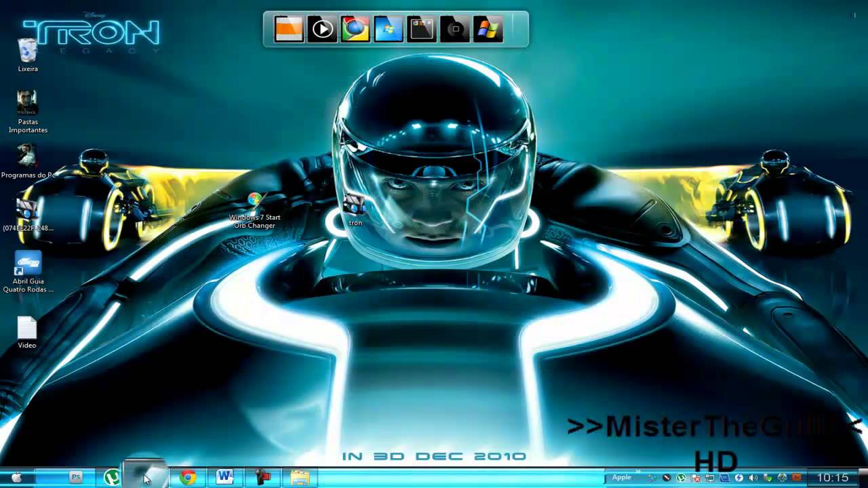The image size is (868, 488).
Task: Click the Apple toolbar label in taskbar
Action: 622,477
